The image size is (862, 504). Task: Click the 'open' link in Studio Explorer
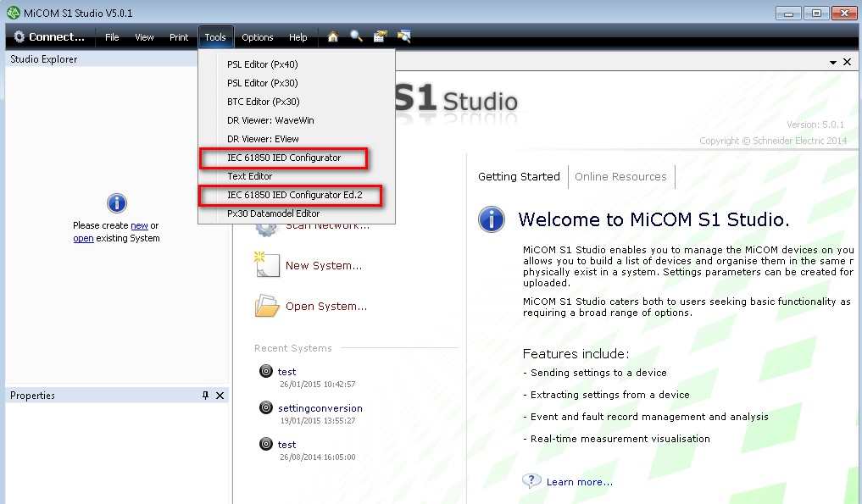(x=83, y=239)
